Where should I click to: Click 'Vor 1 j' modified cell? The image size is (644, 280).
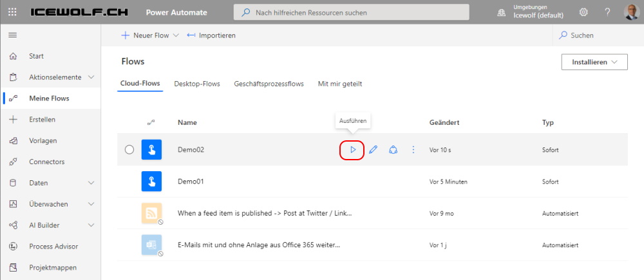coord(438,245)
